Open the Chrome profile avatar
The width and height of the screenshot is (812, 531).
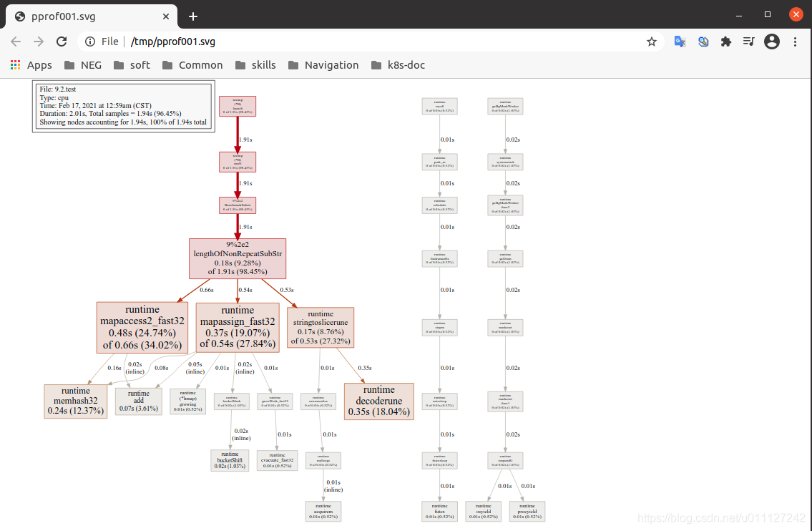coord(772,42)
